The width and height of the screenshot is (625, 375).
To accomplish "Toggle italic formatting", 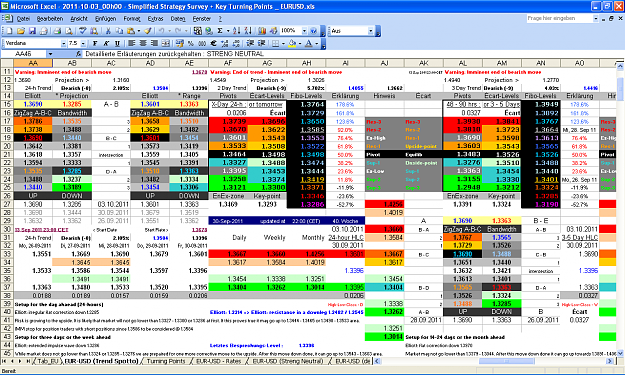I will tap(106, 43).
